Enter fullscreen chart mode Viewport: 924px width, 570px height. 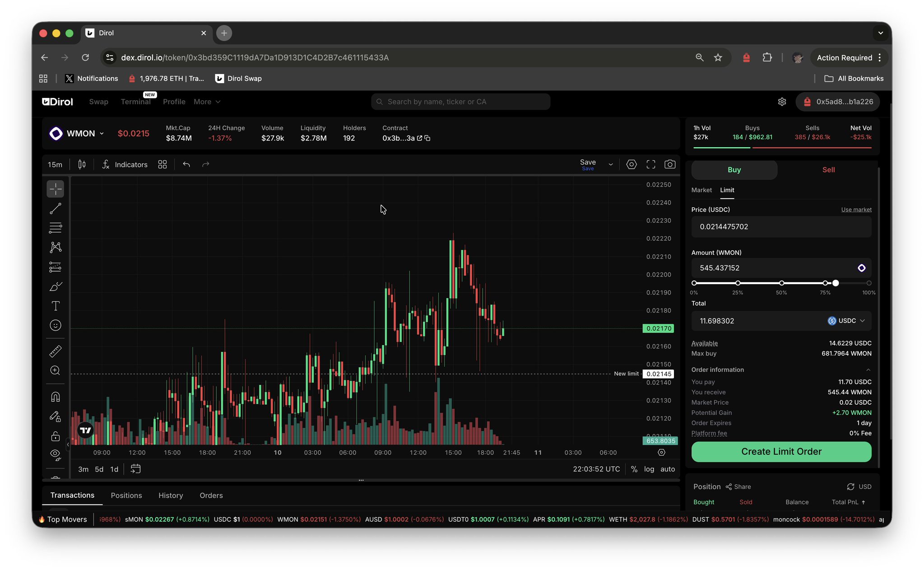pyautogui.click(x=650, y=164)
